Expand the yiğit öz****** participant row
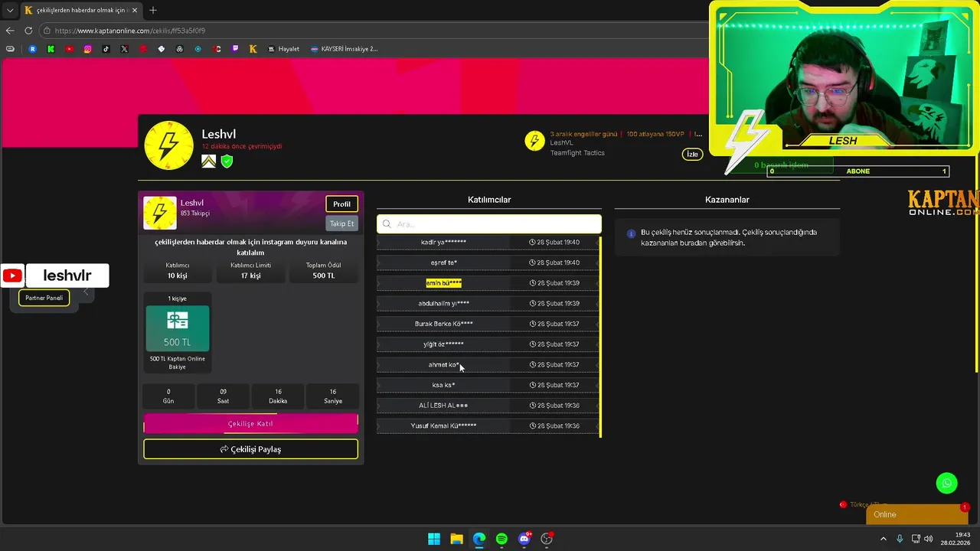The height and width of the screenshot is (551, 980). click(x=488, y=344)
